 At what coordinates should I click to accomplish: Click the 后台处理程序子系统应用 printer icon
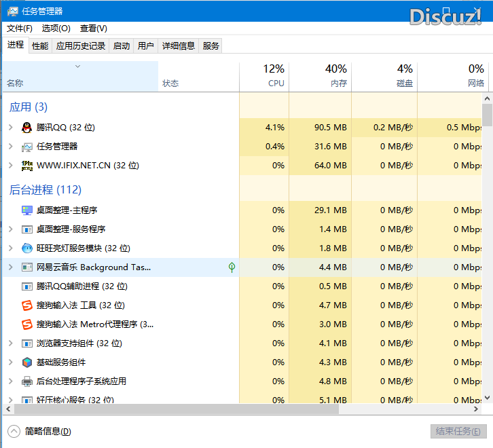coord(27,381)
